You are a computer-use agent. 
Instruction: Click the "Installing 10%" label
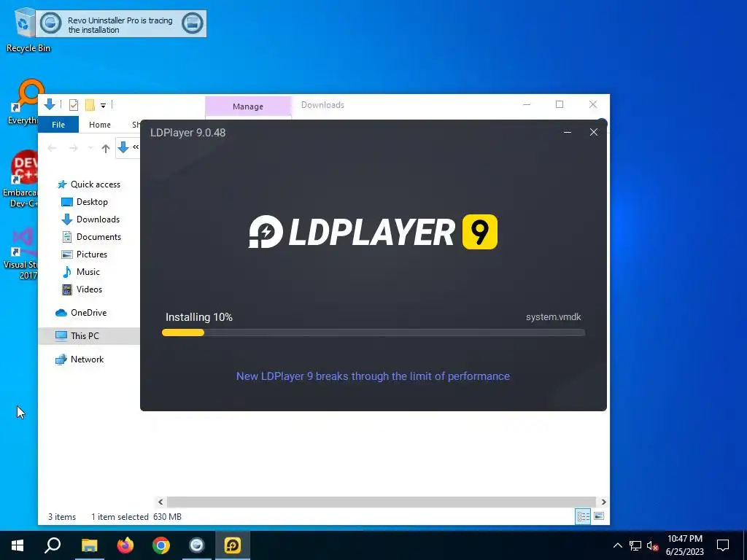pyautogui.click(x=199, y=317)
